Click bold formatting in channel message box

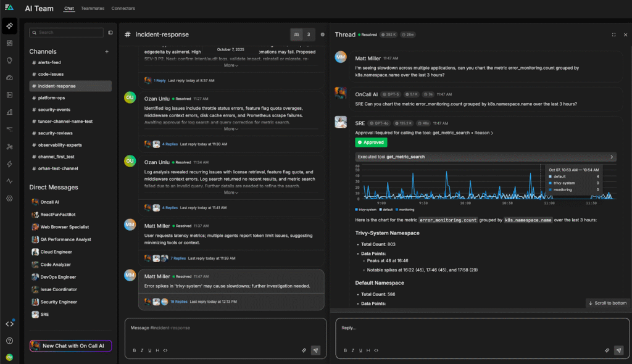click(135, 350)
